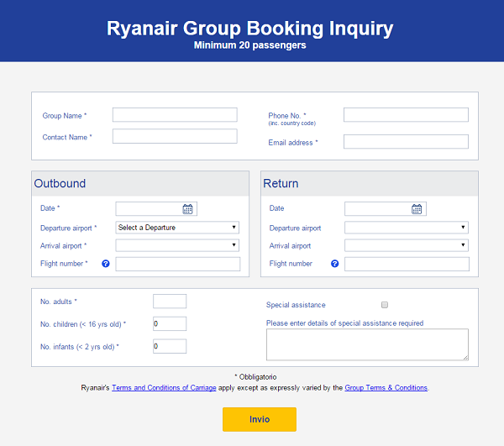Screen dimensions: 504x446
Task: Submit the form with Invio button
Action: pos(260,419)
